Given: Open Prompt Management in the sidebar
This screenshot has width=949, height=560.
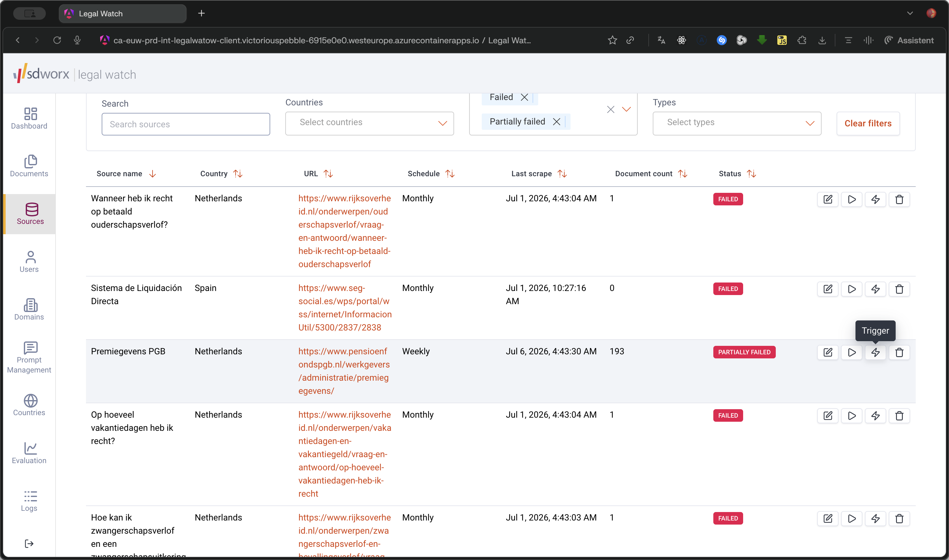Looking at the screenshot, I should [x=29, y=358].
